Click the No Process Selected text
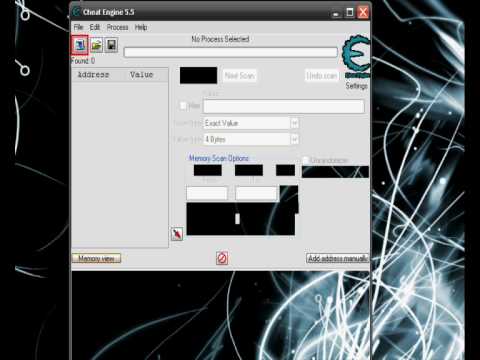The image size is (480, 360). [220, 39]
